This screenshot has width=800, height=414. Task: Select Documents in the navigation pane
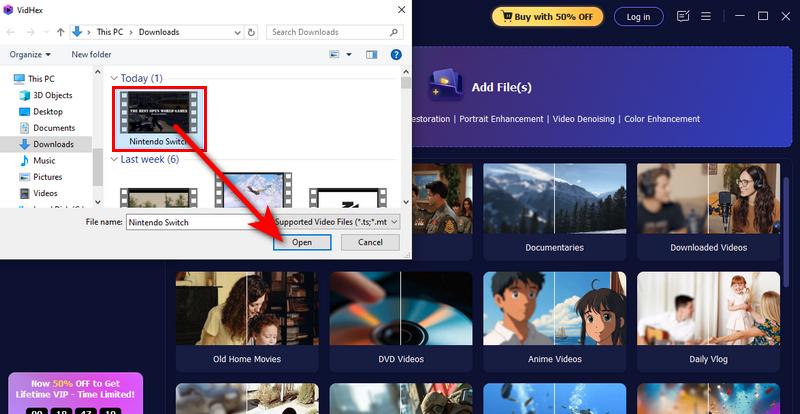click(x=54, y=128)
